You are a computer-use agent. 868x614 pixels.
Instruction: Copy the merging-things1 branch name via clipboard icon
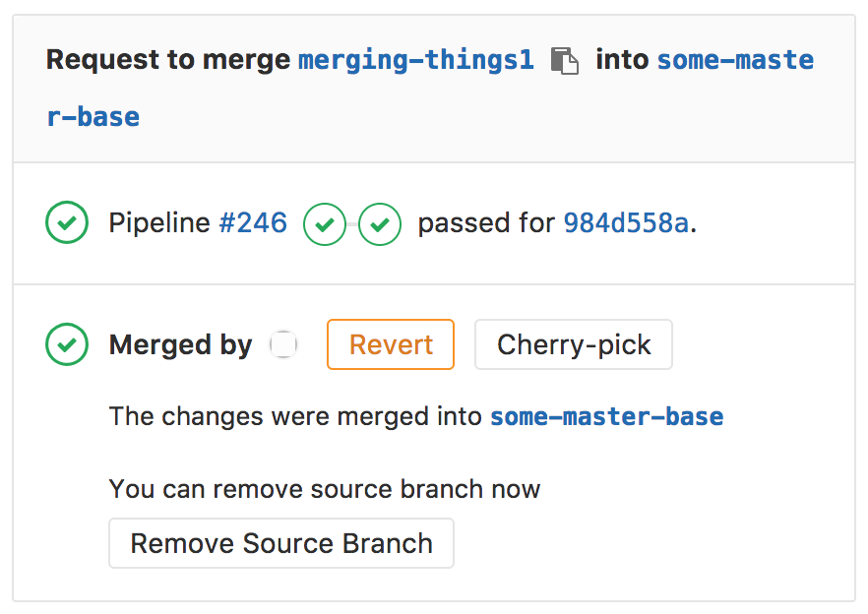pyautogui.click(x=564, y=61)
